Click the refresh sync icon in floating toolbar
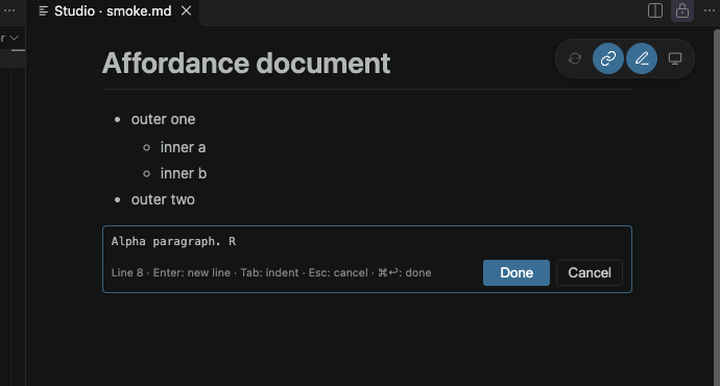720x386 pixels. tap(574, 58)
